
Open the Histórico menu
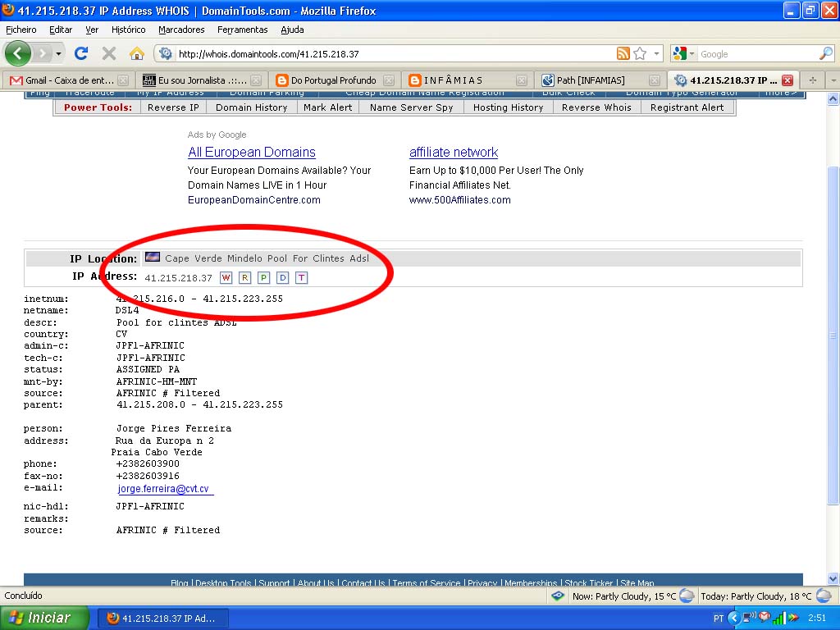tap(129, 30)
